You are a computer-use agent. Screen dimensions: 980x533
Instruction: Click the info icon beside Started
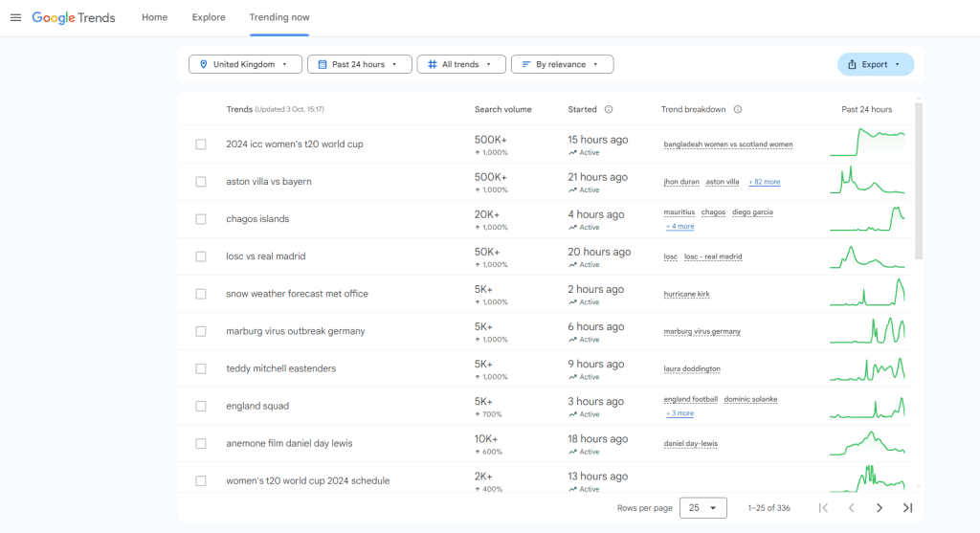[x=609, y=109]
